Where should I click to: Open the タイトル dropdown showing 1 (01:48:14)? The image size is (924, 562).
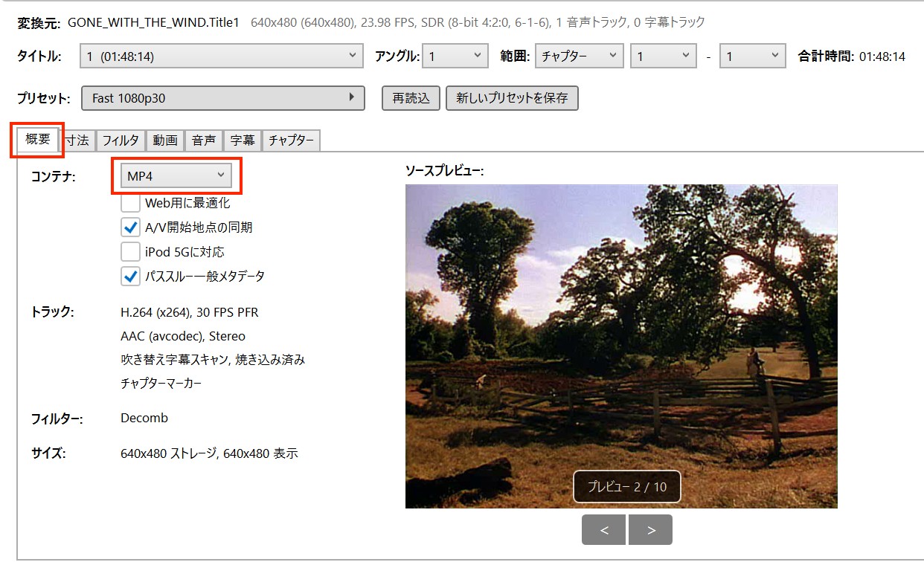coord(222,56)
